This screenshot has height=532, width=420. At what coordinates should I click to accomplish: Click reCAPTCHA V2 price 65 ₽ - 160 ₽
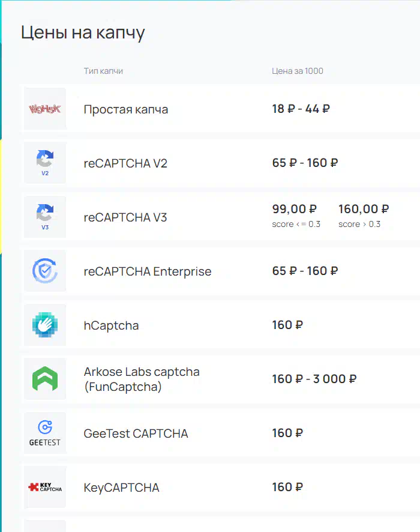click(305, 163)
